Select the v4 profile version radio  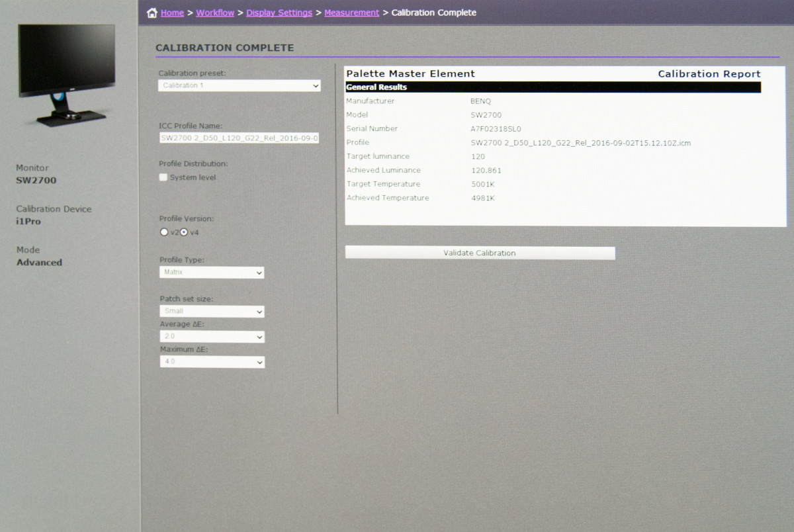pyautogui.click(x=184, y=232)
